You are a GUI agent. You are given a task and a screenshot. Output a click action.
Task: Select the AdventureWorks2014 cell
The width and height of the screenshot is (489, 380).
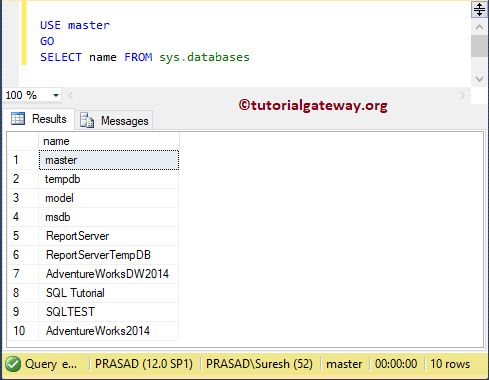click(109, 331)
